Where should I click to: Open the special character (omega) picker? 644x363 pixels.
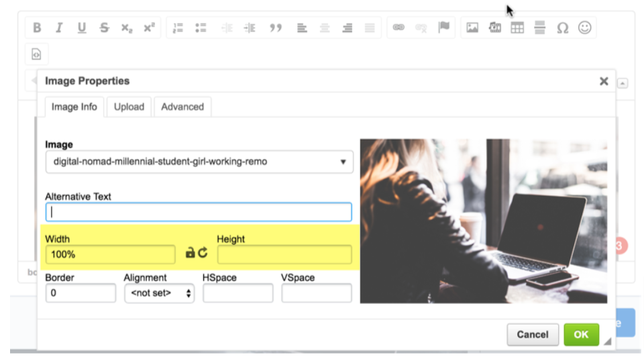pos(562,28)
